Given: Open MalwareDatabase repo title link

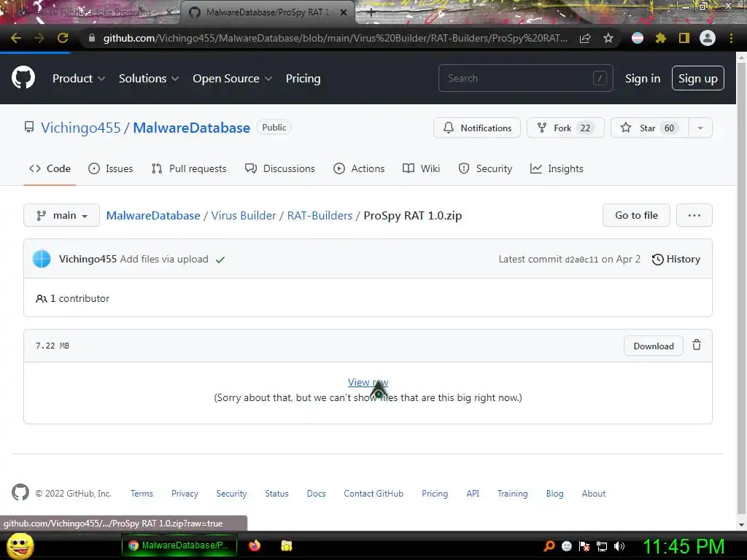Looking at the screenshot, I should [192, 128].
